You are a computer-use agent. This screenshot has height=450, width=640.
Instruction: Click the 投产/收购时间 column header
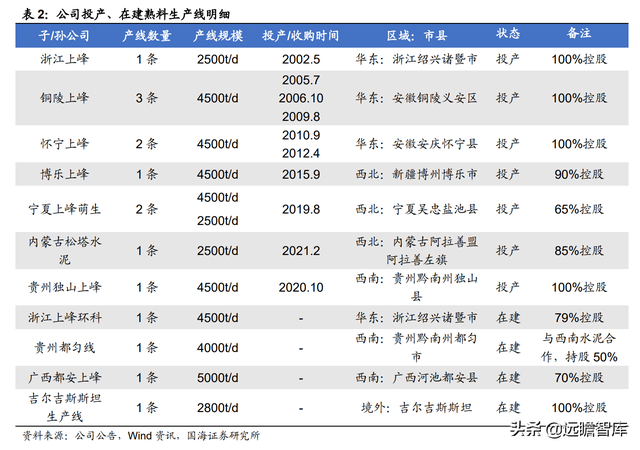301,36
